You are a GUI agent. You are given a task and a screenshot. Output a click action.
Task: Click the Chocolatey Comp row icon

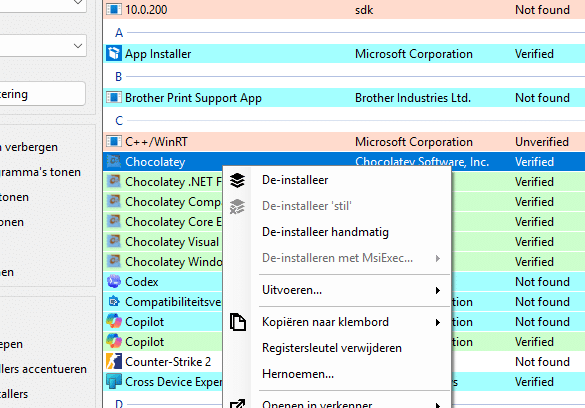point(114,201)
